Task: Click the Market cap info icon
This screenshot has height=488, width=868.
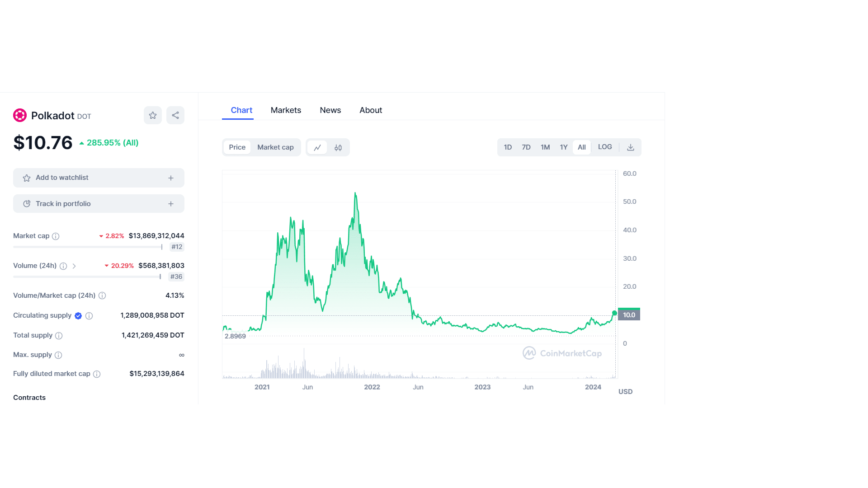Action: (56, 236)
